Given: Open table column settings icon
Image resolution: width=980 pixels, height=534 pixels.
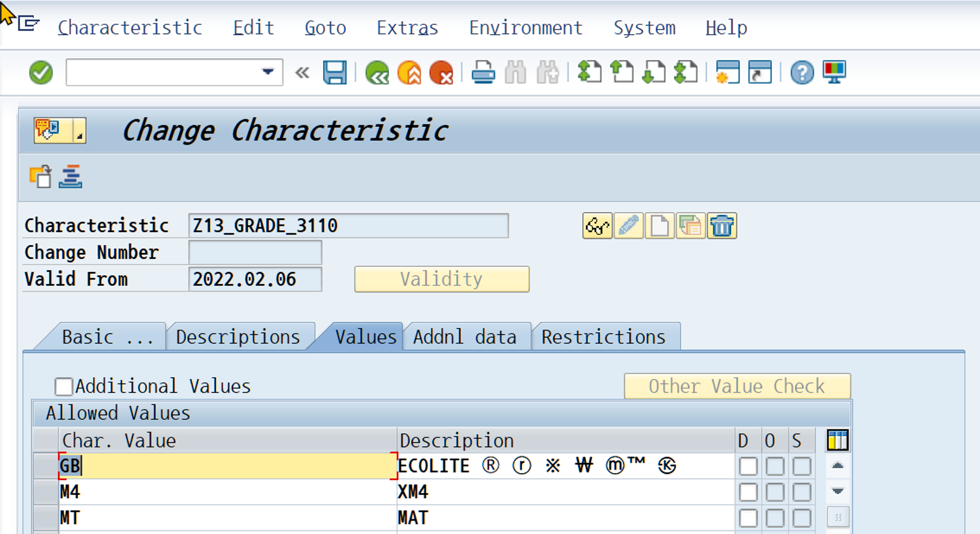Looking at the screenshot, I should click(838, 441).
